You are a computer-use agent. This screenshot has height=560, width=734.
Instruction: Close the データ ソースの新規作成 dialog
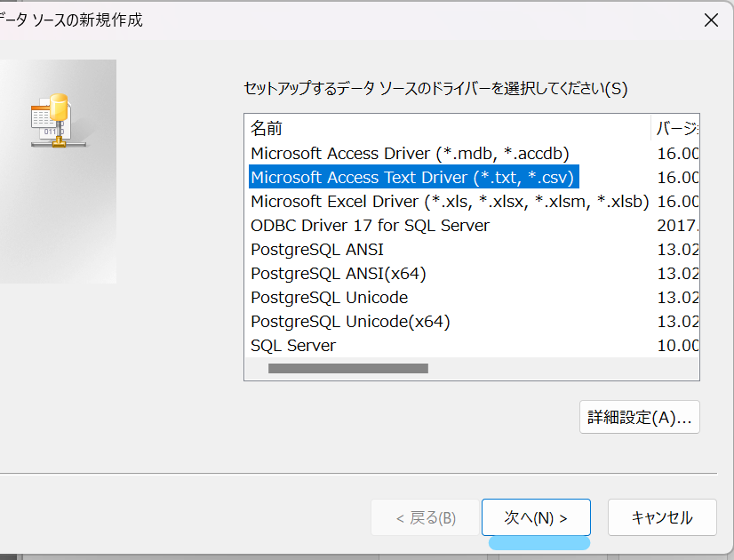pyautogui.click(x=711, y=20)
